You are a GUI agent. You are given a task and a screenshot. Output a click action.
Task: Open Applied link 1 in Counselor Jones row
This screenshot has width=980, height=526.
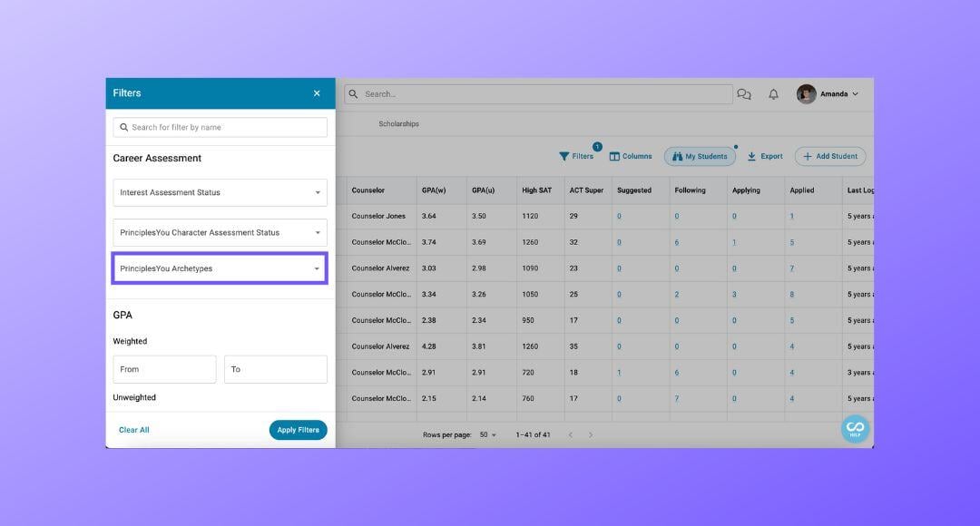792,216
